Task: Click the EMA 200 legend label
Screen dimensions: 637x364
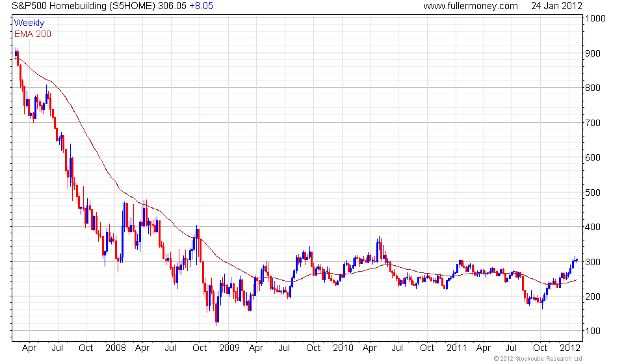Action: [33, 34]
